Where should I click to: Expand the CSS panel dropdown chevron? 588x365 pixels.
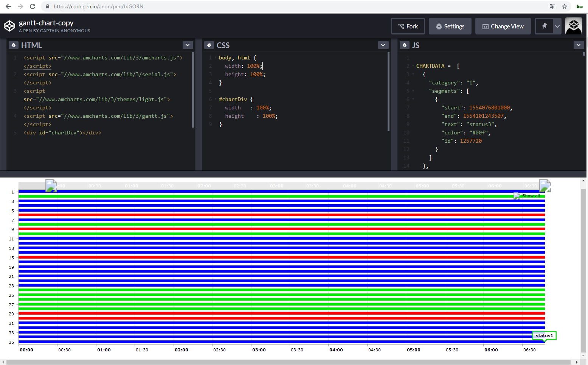point(383,45)
